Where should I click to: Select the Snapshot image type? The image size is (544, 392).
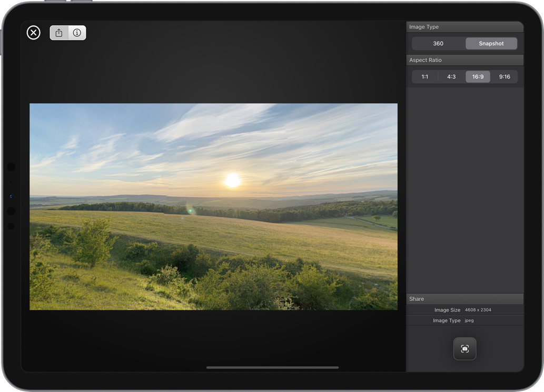(491, 43)
